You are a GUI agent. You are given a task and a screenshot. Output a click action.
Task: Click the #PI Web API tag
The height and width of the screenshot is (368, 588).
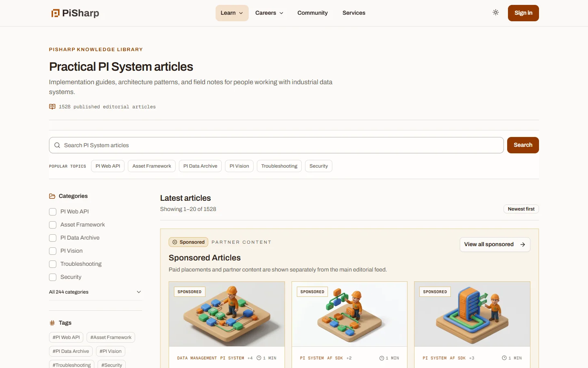click(66, 337)
